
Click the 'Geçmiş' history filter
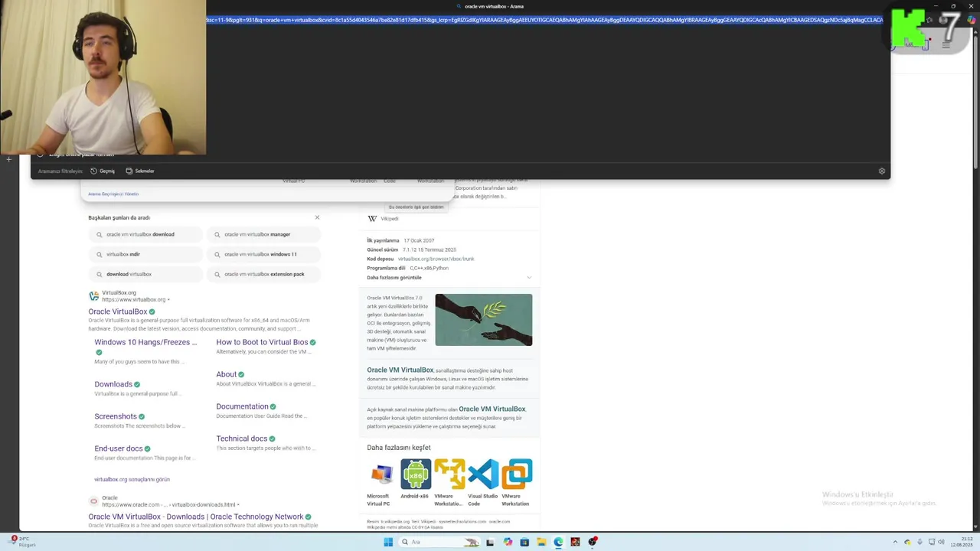pos(103,171)
